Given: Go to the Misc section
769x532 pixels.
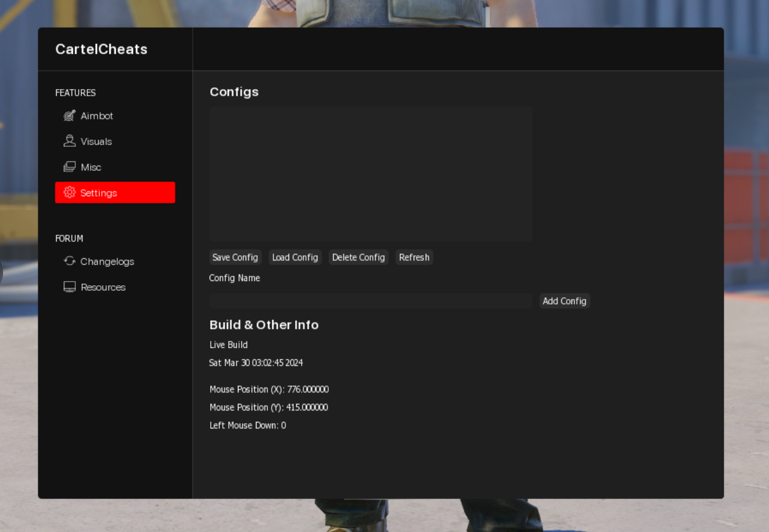Looking at the screenshot, I should [91, 167].
